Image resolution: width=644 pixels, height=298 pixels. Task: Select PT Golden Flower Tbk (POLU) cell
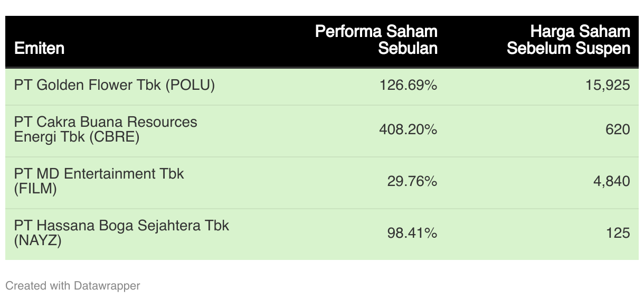(115, 85)
